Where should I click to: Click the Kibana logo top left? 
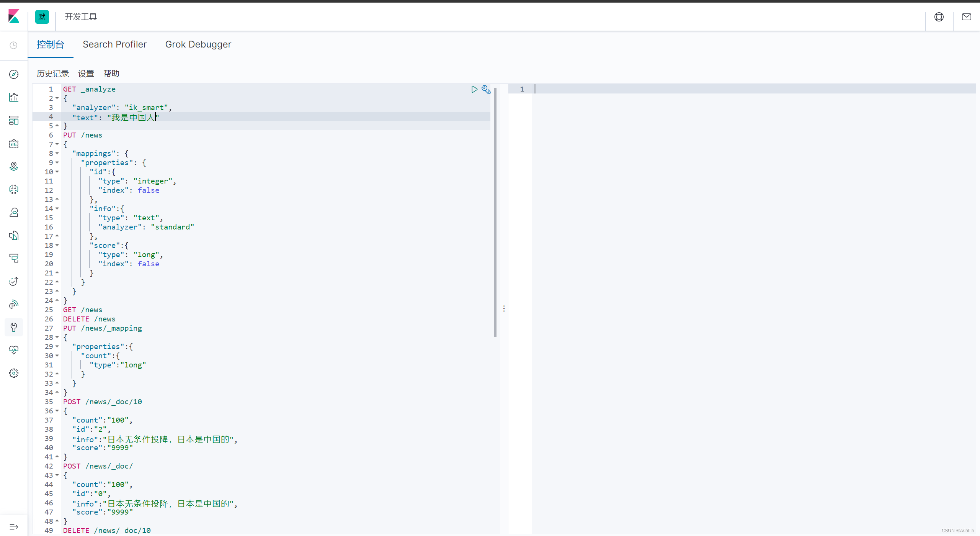point(14,17)
